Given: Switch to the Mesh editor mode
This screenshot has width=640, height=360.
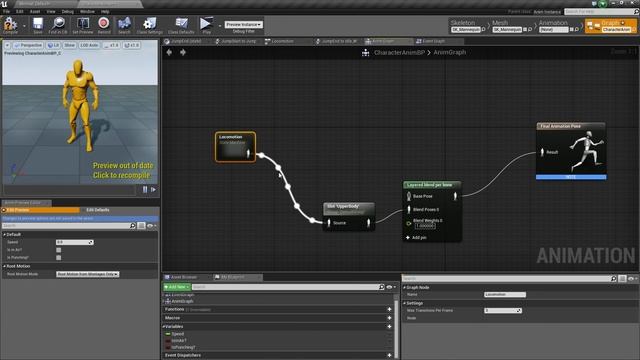Looking at the screenshot, I should (x=500, y=23).
